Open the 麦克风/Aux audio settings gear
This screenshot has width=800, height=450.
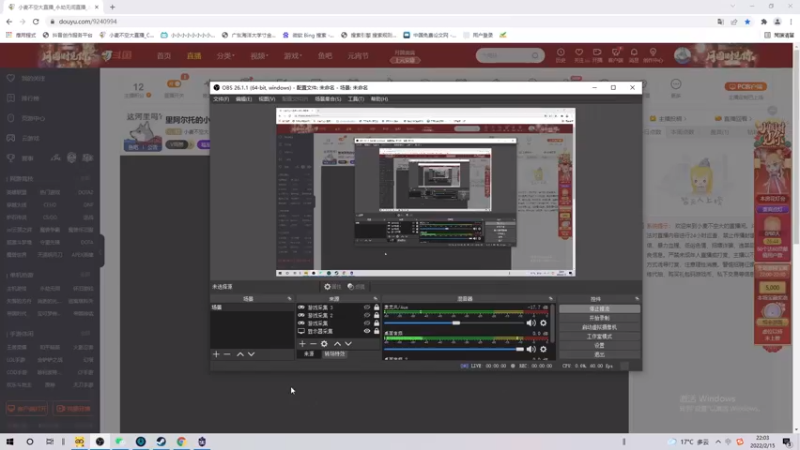click(x=543, y=323)
